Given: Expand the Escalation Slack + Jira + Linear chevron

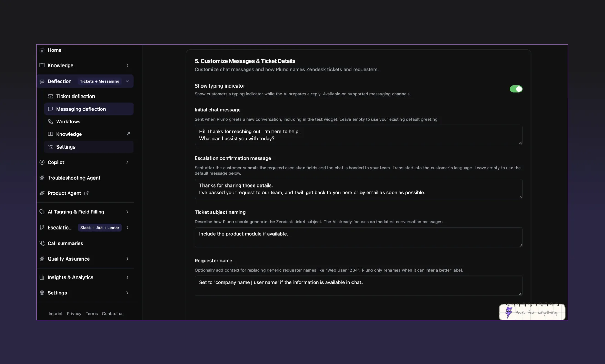Looking at the screenshot, I should pos(127,228).
